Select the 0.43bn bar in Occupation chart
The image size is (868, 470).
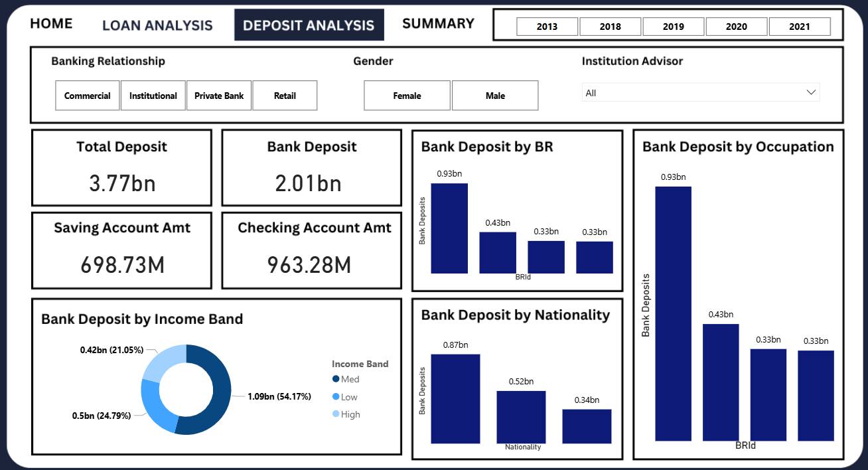(x=721, y=382)
